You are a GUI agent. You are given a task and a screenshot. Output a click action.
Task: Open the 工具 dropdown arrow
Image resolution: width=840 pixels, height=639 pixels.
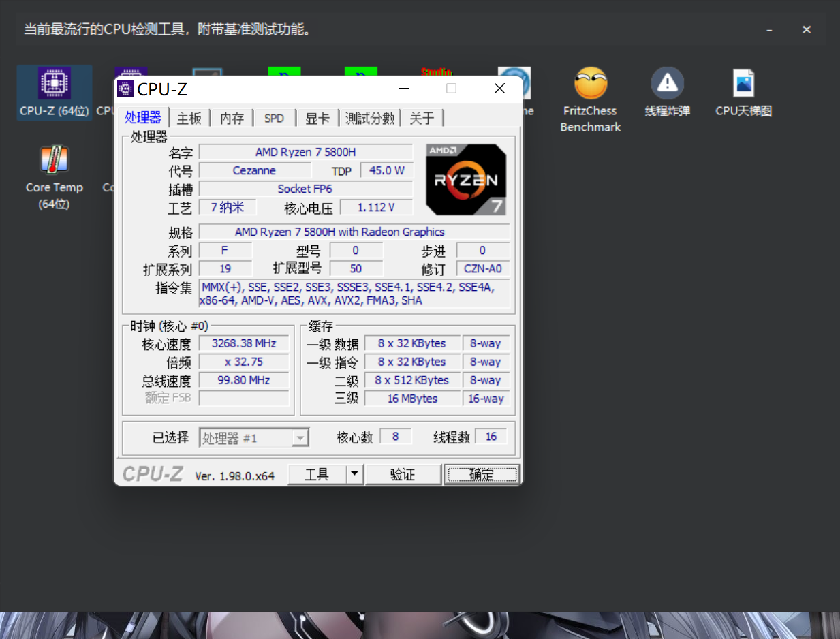coord(355,475)
